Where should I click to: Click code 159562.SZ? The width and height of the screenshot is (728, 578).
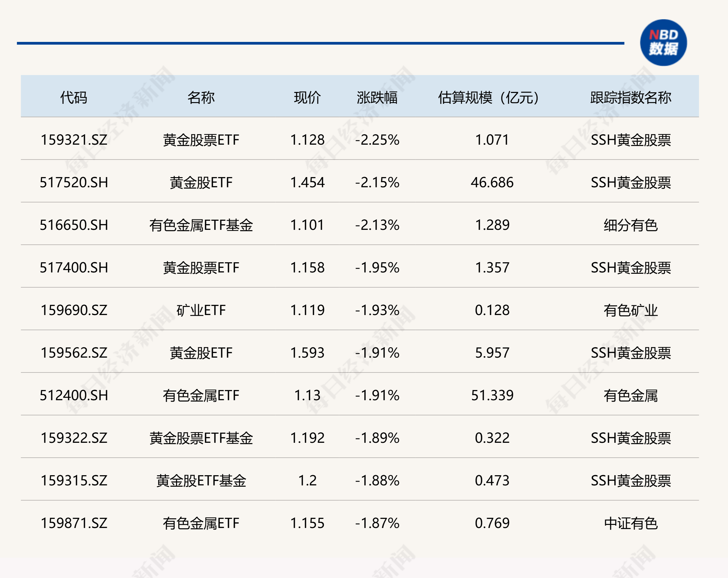click(x=74, y=353)
